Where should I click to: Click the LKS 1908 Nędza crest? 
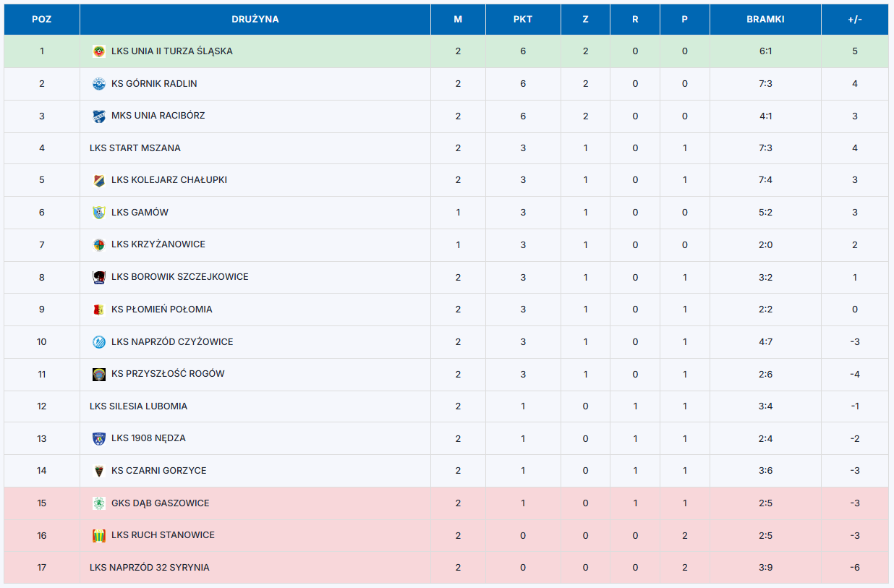pyautogui.click(x=99, y=438)
